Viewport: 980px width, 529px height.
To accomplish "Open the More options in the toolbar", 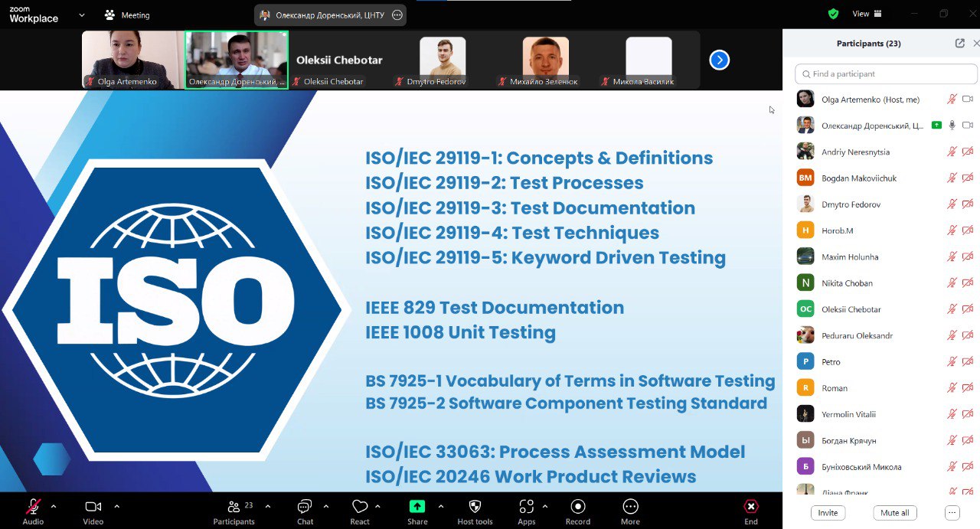I will point(630,511).
